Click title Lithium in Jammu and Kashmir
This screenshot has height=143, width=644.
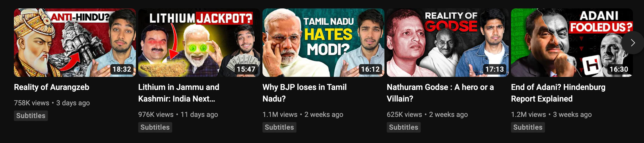[x=179, y=93]
